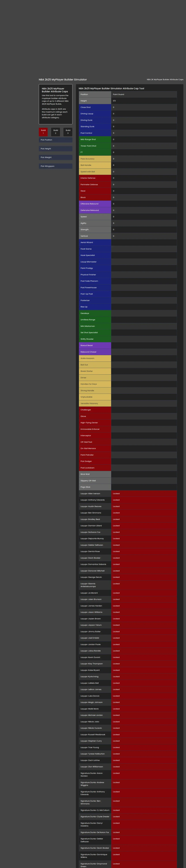Click the Limitless Range badge row
Image resolution: width=186 pixels, height=868 pixels.
(x=128, y=320)
